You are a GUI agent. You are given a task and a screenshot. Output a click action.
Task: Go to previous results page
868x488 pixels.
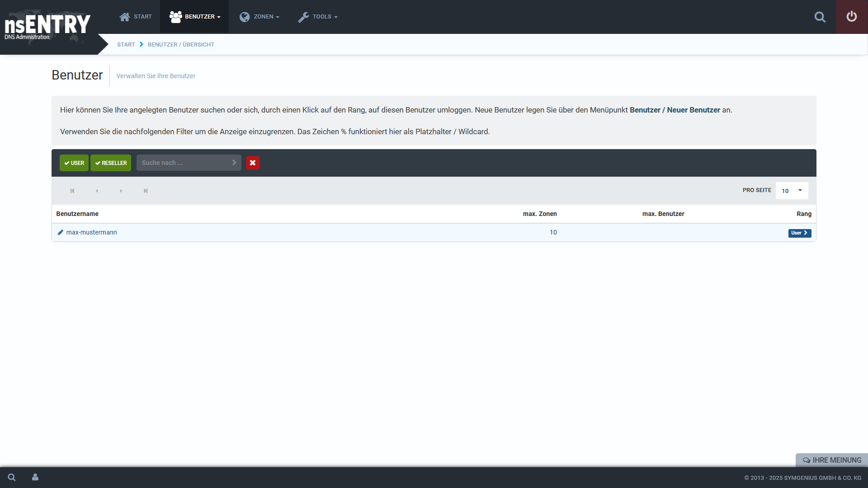click(97, 191)
